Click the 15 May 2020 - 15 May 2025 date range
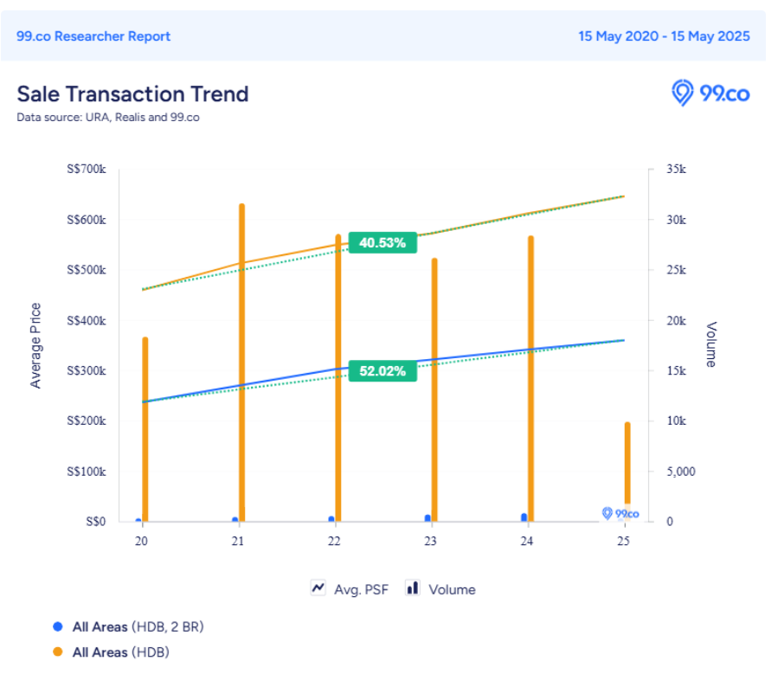The width and height of the screenshot is (784, 674). pyautogui.click(x=664, y=36)
